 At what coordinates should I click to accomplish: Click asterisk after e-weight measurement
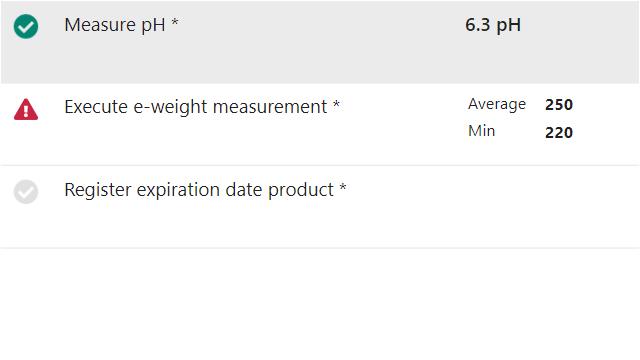tap(336, 104)
